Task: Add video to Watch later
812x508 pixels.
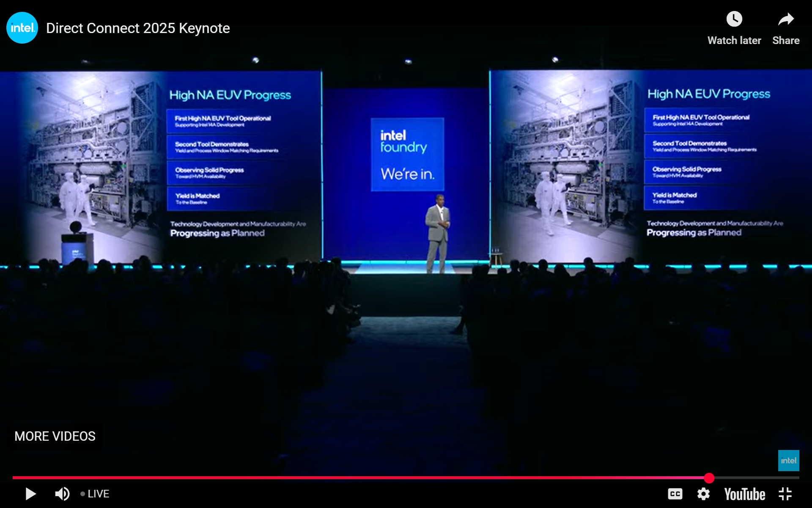Action: (x=734, y=28)
